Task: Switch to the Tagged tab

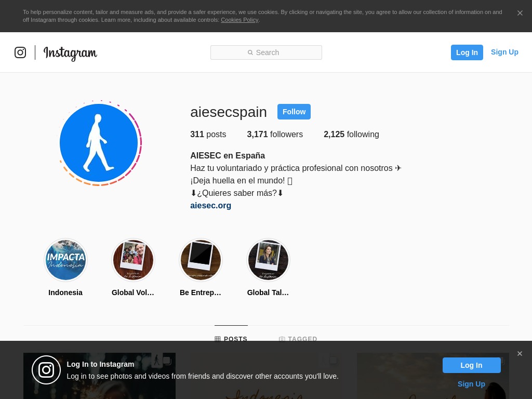Action: point(298,339)
